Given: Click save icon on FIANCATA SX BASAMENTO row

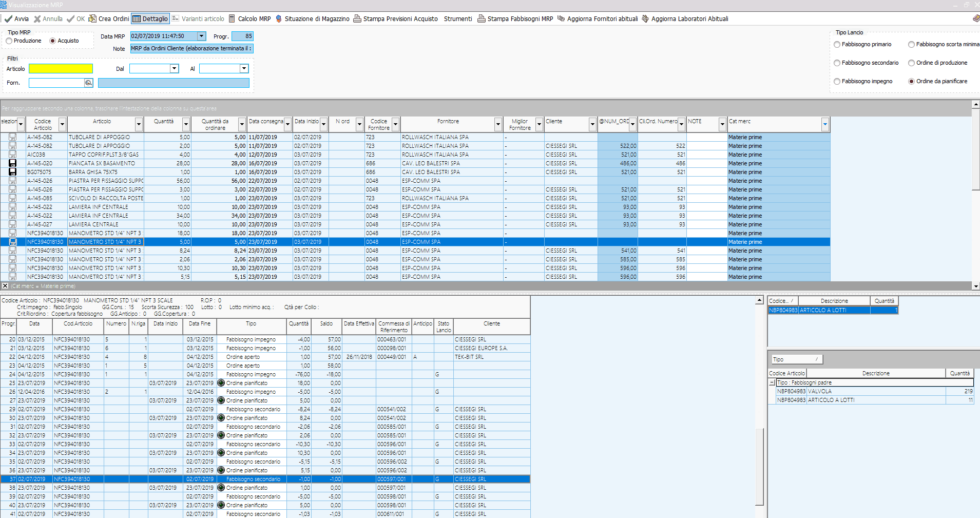Looking at the screenshot, I should [13, 163].
